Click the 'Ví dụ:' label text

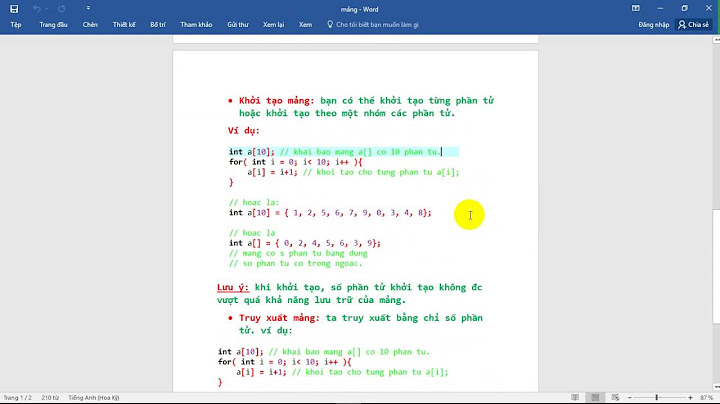pyautogui.click(x=244, y=131)
